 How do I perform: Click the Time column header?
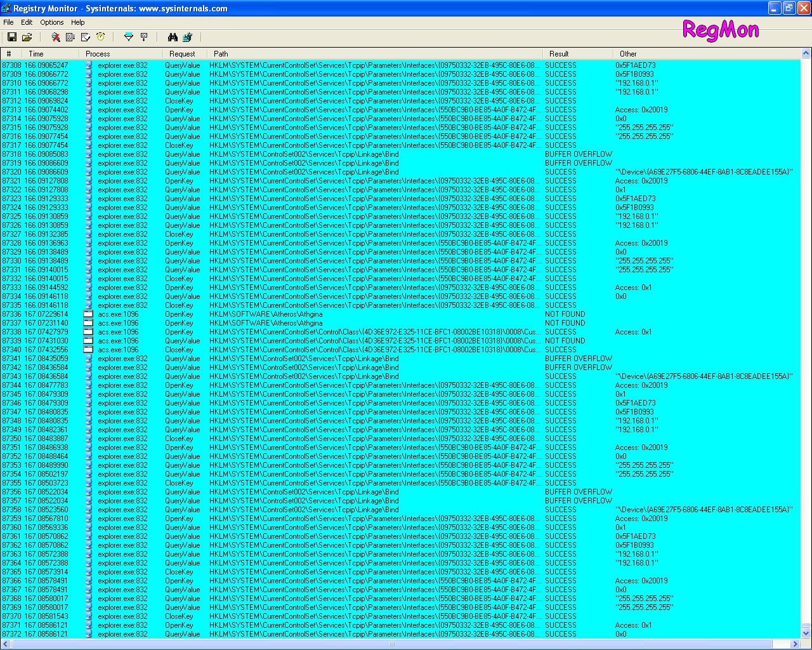click(x=51, y=54)
